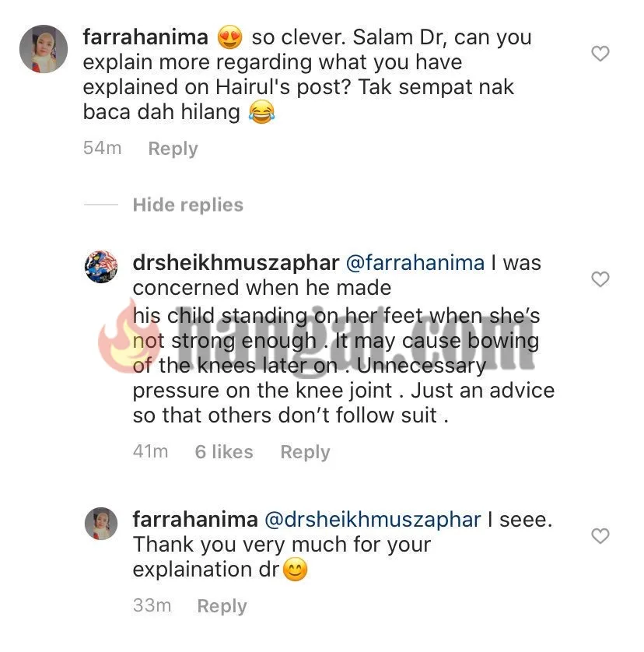Open drsheikhmuszaphar username in reply
Image resolution: width=644 pixels, height=652 pixels.
coord(236,263)
